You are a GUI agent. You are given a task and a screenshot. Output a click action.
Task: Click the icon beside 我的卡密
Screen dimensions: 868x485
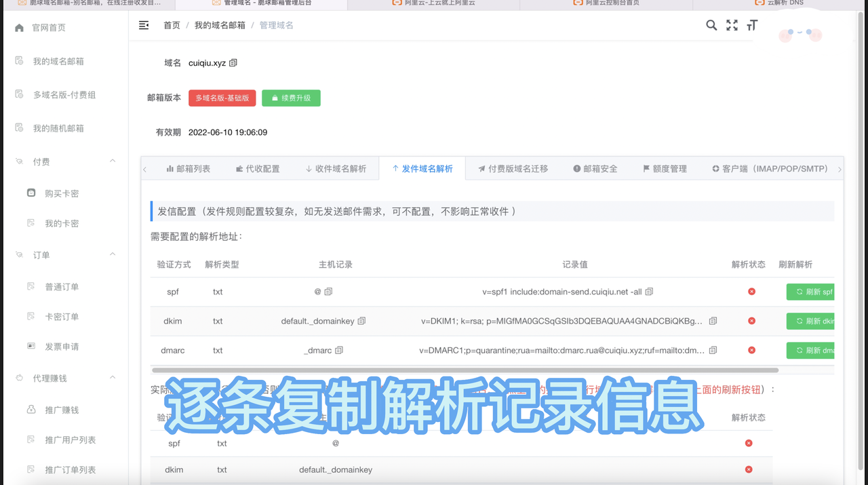point(31,223)
